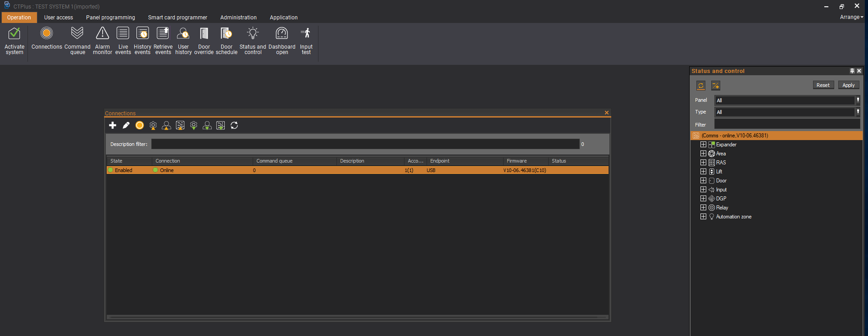Sort by the Description column header
868x336 pixels.
371,161
